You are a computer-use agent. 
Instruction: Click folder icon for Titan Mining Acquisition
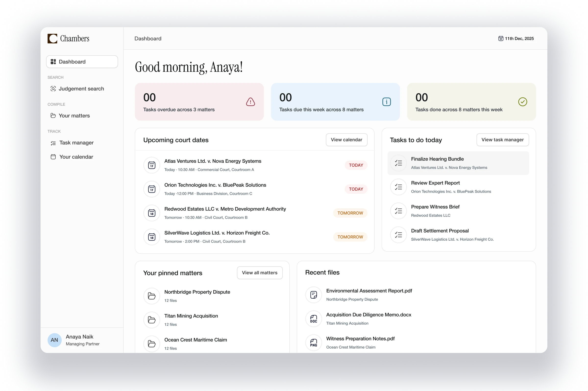(x=152, y=320)
